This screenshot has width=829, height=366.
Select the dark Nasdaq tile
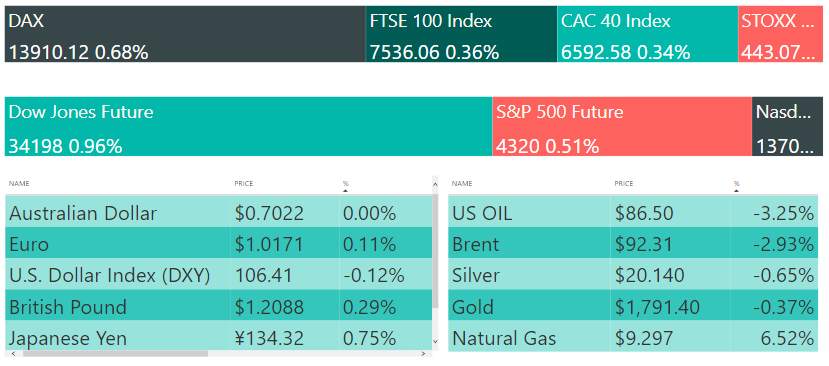point(788,126)
